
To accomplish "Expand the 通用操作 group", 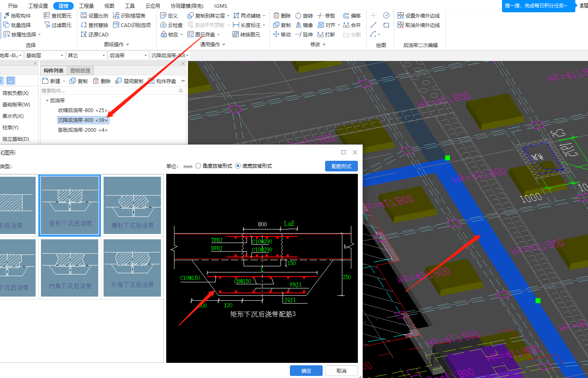I will (224, 44).
